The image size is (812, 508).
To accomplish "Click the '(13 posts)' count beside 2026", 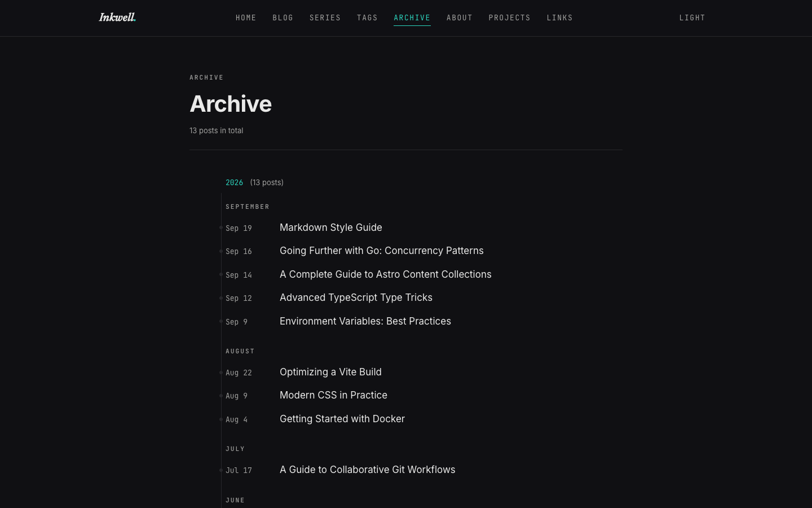I will (x=267, y=182).
